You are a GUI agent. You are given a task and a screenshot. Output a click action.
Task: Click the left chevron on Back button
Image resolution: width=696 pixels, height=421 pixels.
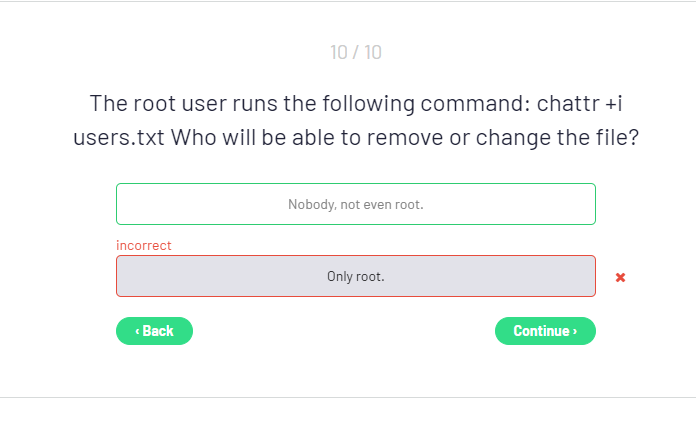coord(137,331)
